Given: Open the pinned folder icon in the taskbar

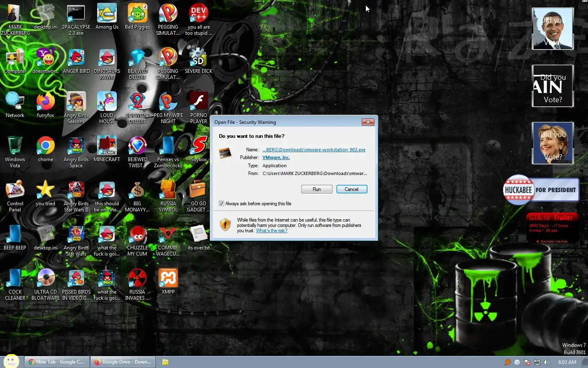Looking at the screenshot, I should pos(165,362).
